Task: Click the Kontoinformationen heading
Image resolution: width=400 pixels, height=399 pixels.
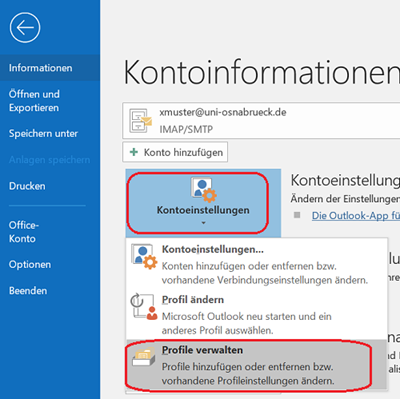Action: (x=262, y=73)
